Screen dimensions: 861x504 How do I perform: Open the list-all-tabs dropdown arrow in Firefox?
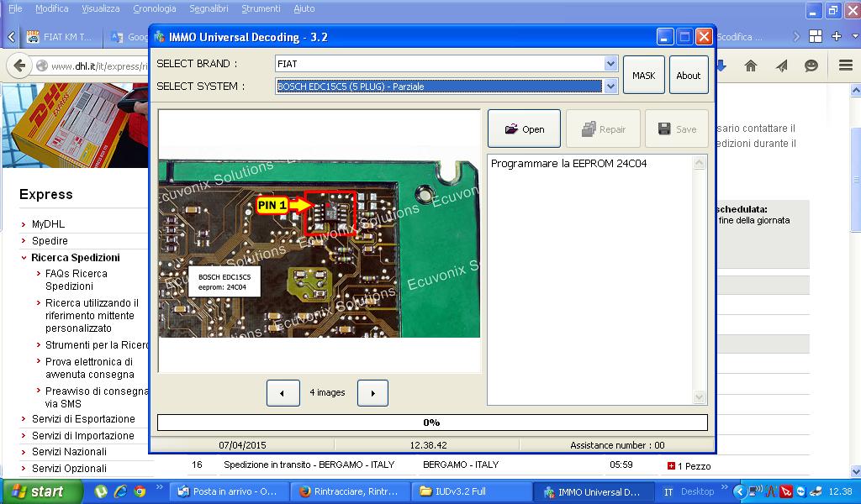pyautogui.click(x=855, y=36)
